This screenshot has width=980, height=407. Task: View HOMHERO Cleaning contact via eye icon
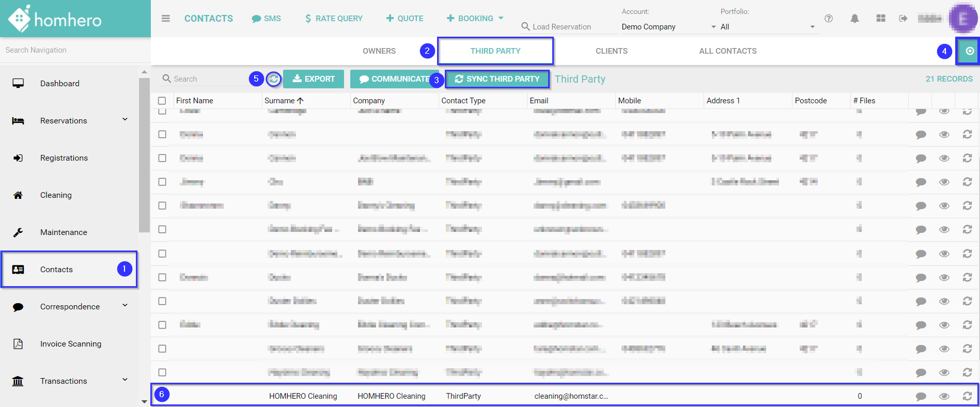[x=944, y=396]
